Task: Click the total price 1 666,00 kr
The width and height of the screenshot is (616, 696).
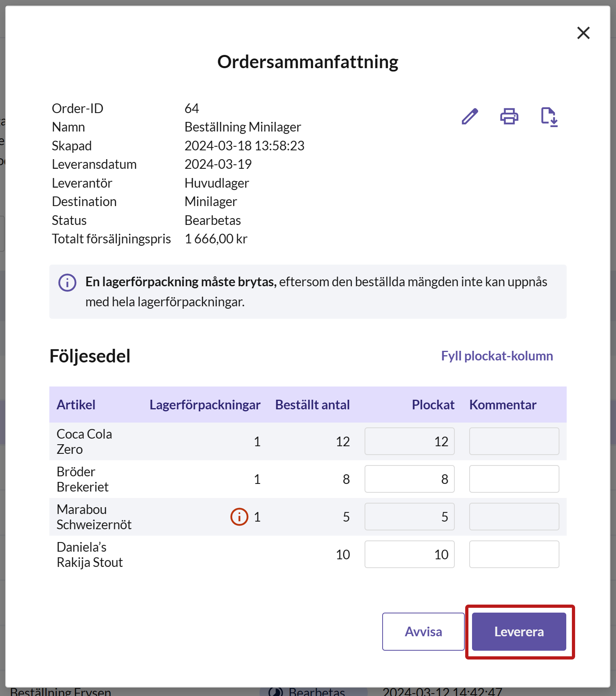Action: click(216, 239)
